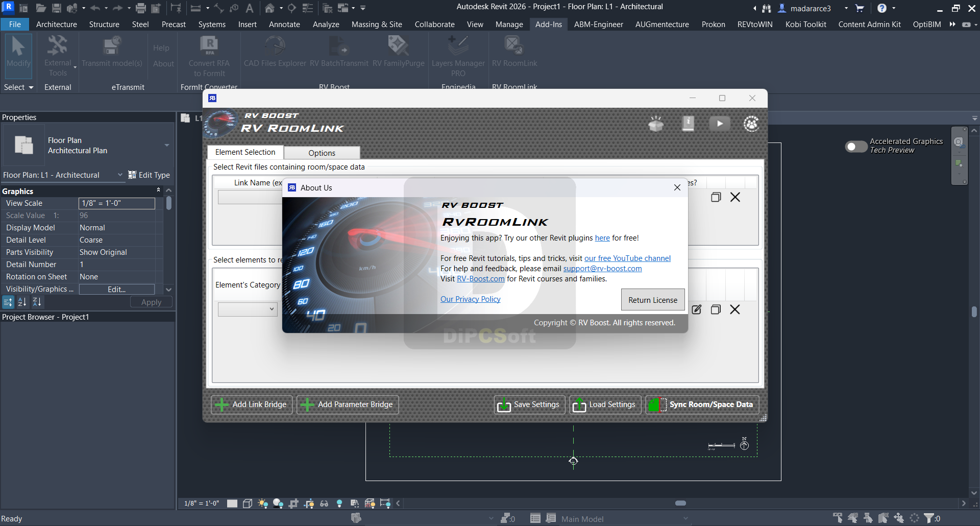980x526 pixels.
Task: Open the RV RoomLink video tutorial icon
Action: click(720, 124)
